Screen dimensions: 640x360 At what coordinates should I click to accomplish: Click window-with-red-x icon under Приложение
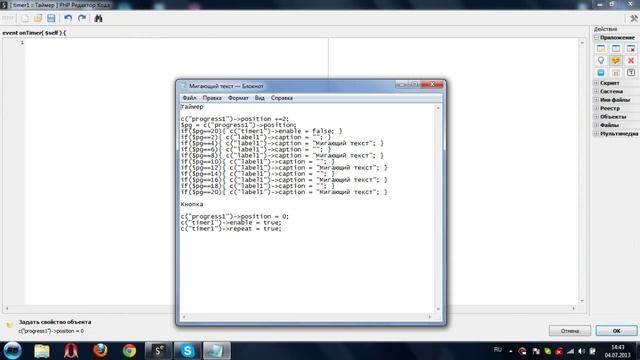point(631,49)
